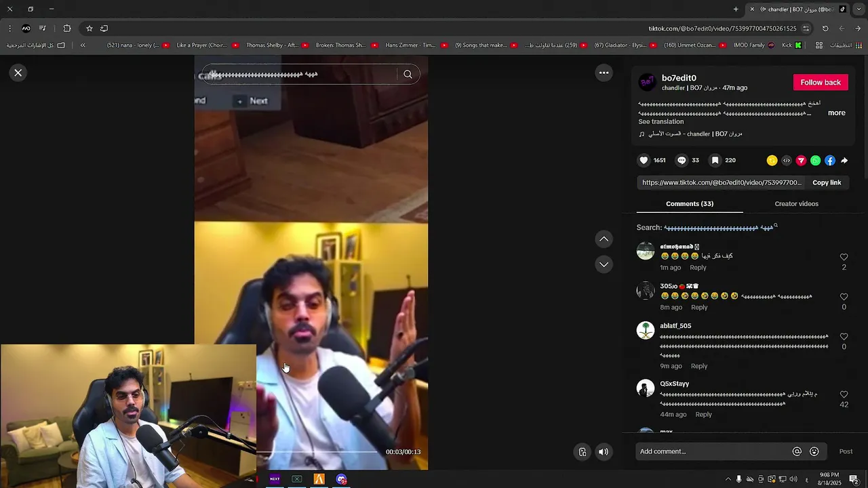The width and height of the screenshot is (868, 488).
Task: Open the NEXT app on taskbar
Action: point(275,479)
